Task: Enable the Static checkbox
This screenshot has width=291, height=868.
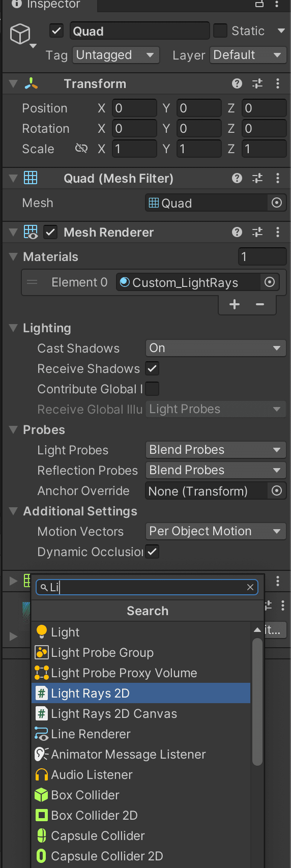Action: (x=220, y=31)
